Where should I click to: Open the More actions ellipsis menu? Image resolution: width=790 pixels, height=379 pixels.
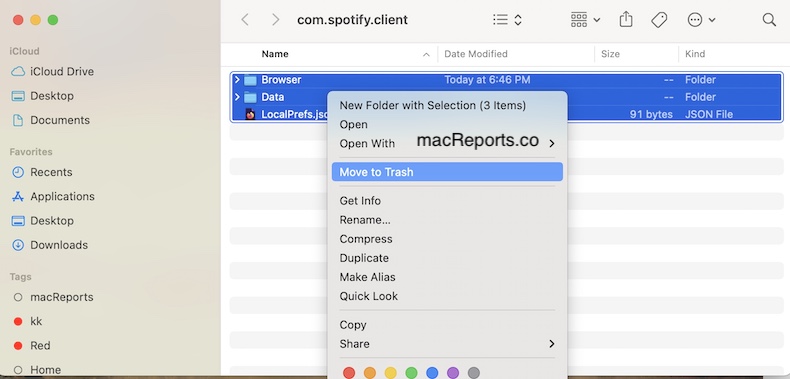pos(701,20)
